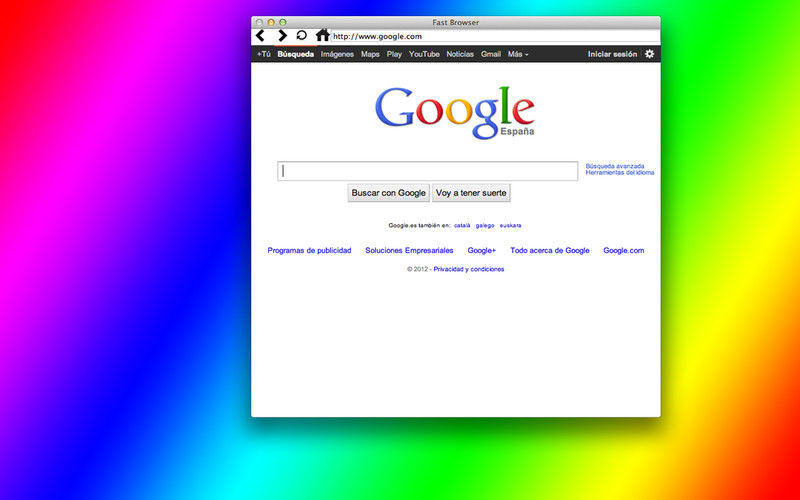
Task: Open Play in the Google bar
Action: click(394, 54)
